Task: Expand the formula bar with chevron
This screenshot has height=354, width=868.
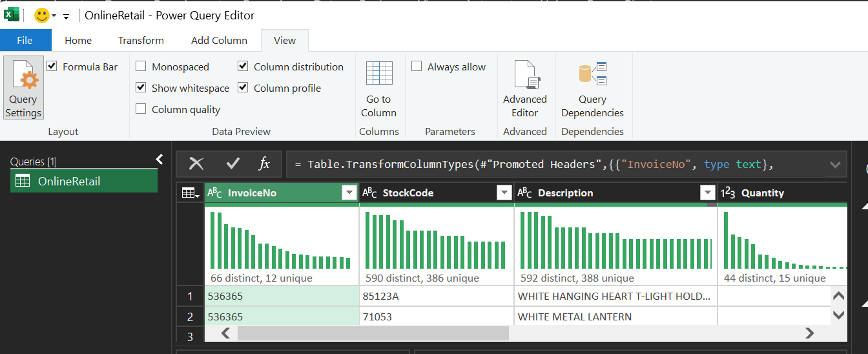Action: pos(834,165)
